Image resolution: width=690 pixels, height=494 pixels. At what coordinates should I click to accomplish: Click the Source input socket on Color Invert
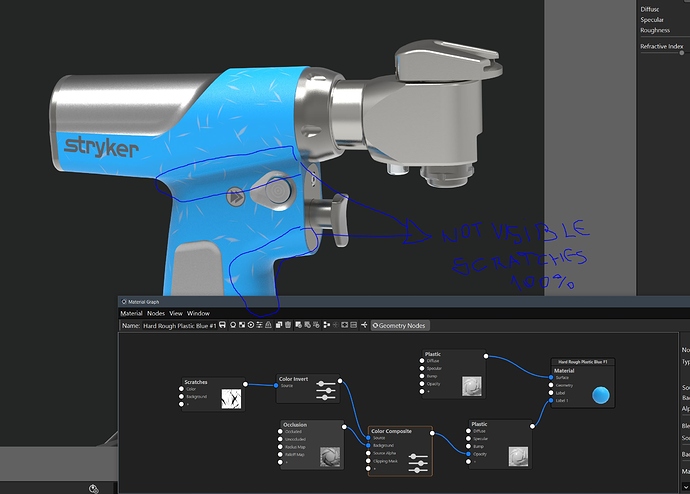click(276, 385)
